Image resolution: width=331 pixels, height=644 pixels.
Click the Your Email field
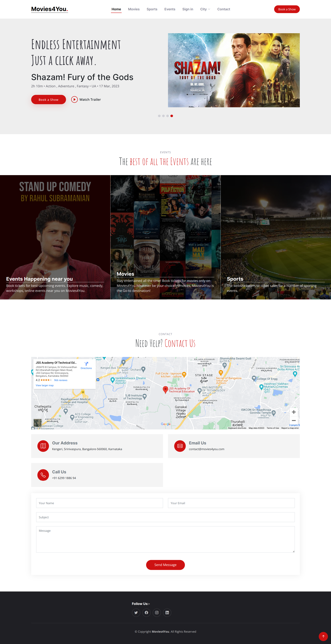point(231,503)
